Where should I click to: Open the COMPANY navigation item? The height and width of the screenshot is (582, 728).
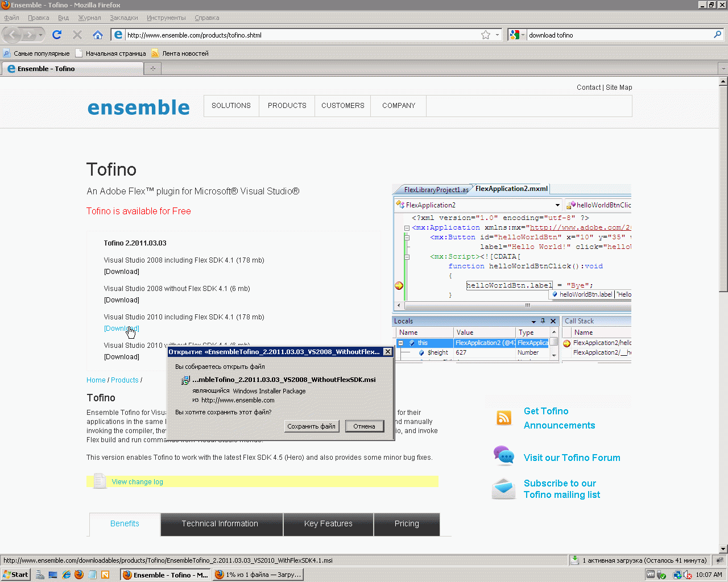(399, 106)
